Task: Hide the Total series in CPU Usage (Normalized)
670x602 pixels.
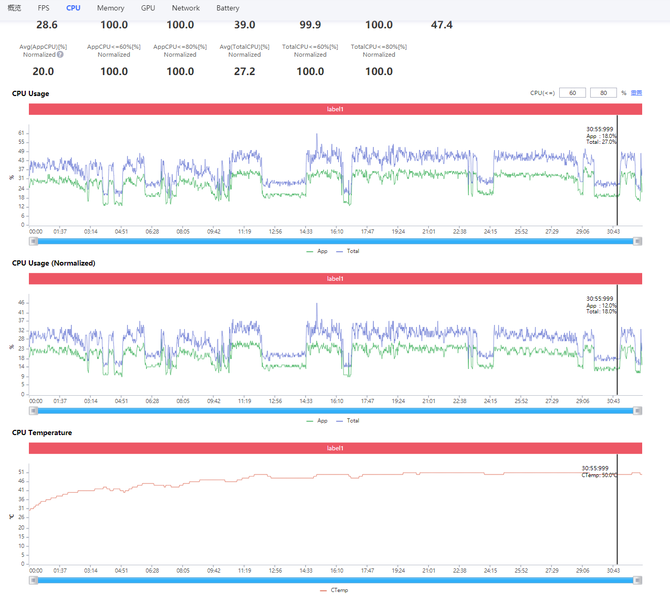Action: click(x=349, y=421)
